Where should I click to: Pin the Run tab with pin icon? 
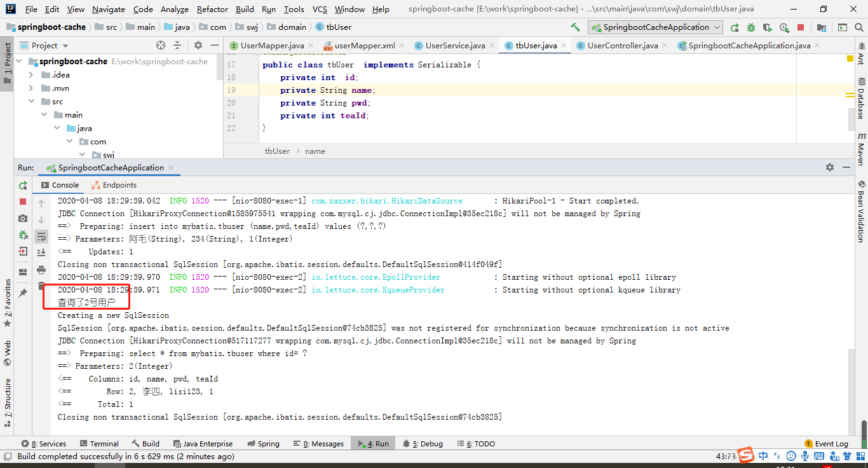click(x=23, y=293)
